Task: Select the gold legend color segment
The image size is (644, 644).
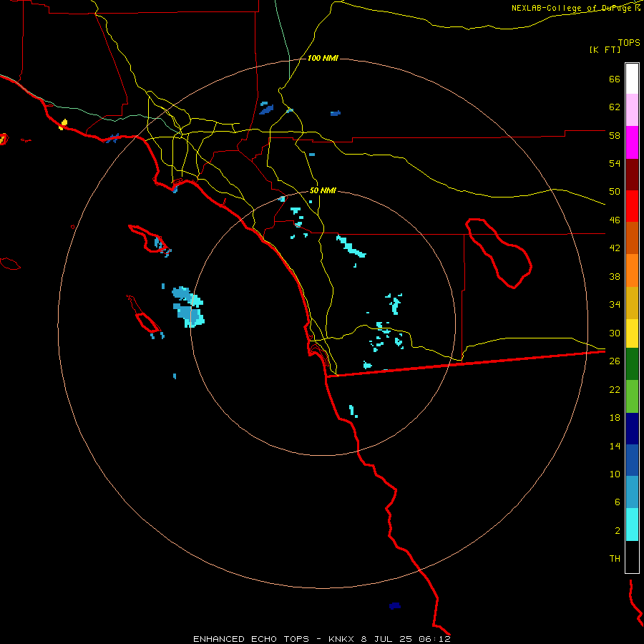Action: coord(632,303)
